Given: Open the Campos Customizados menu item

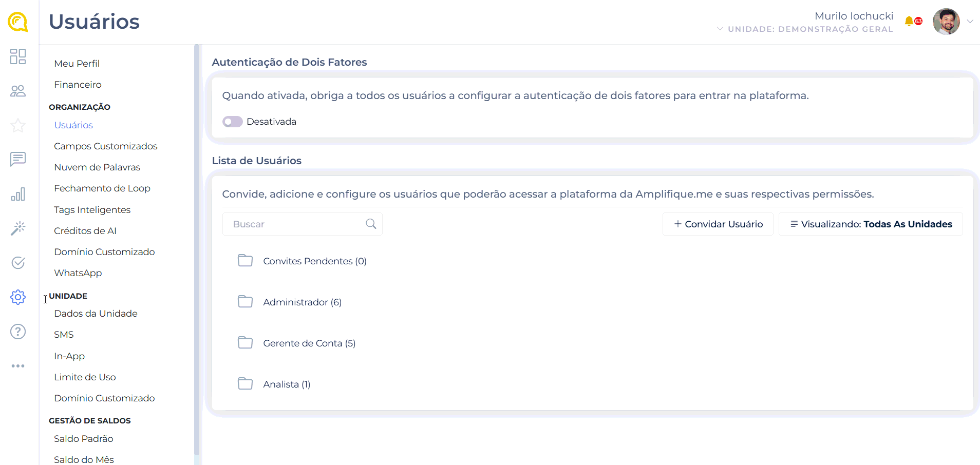Looking at the screenshot, I should tap(106, 146).
